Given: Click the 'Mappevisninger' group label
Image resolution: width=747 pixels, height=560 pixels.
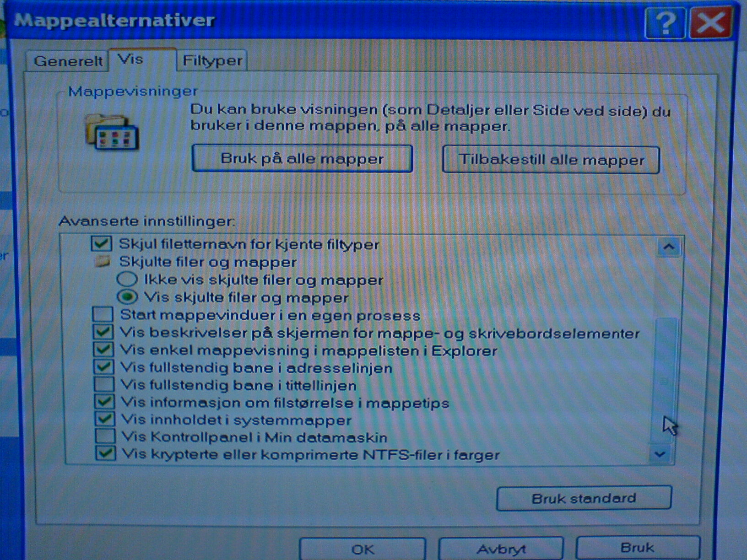Looking at the screenshot, I should click(133, 91).
